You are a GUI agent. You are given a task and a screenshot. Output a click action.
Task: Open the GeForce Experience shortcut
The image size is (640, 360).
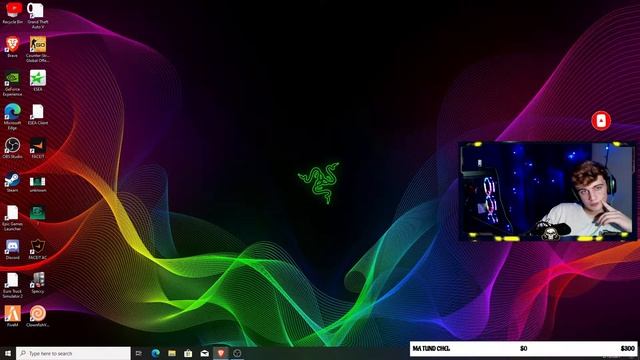[12, 83]
